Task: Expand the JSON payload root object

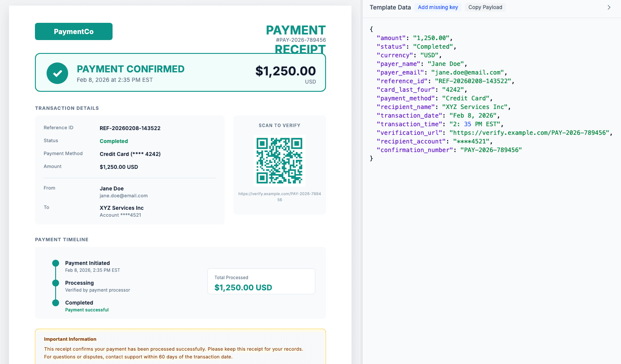Action: coord(371,29)
